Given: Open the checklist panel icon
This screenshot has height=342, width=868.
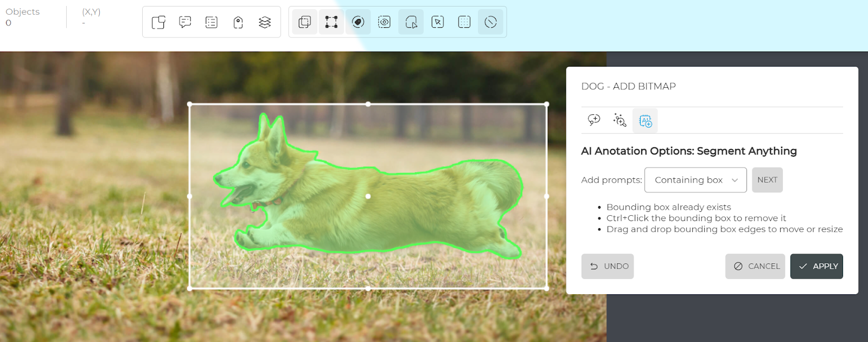Looking at the screenshot, I should [212, 22].
